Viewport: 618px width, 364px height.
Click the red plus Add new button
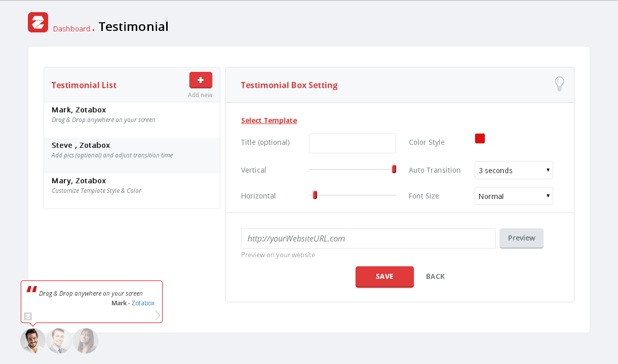201,80
